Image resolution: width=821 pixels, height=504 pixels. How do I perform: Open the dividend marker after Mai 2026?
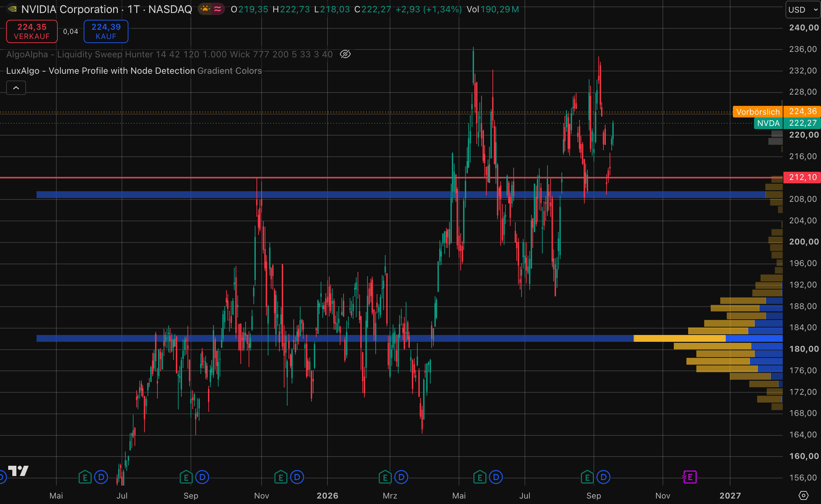coord(496,477)
